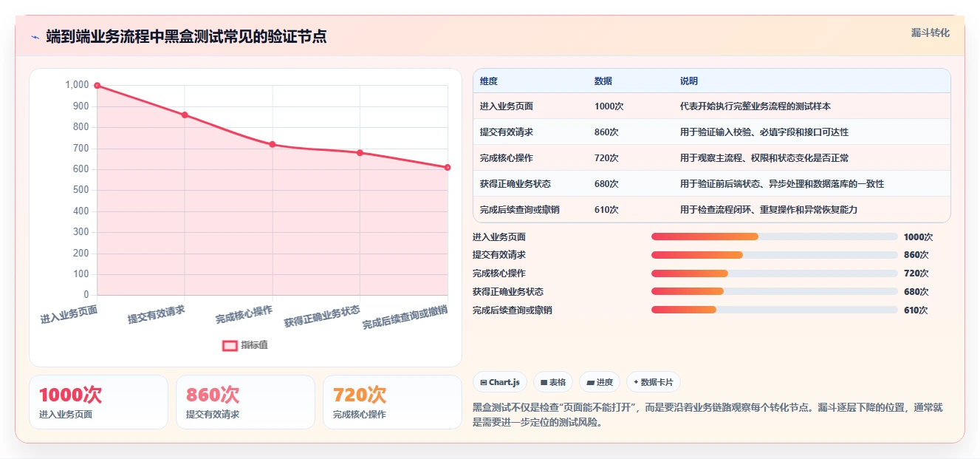The height and width of the screenshot is (459, 980).
Task: Click the description 用于验证输入校验、必填字段和接口可达性
Action: click(x=764, y=132)
